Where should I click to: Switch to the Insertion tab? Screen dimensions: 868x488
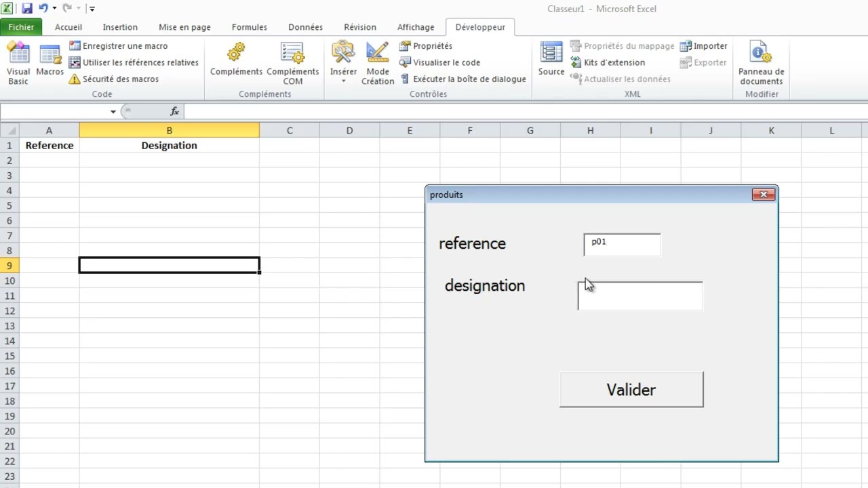120,27
